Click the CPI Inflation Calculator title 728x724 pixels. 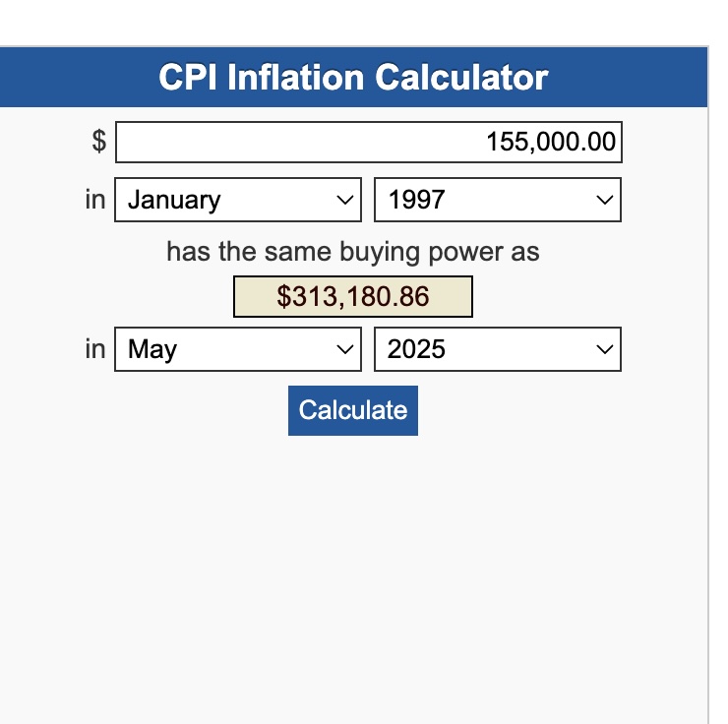353,77
